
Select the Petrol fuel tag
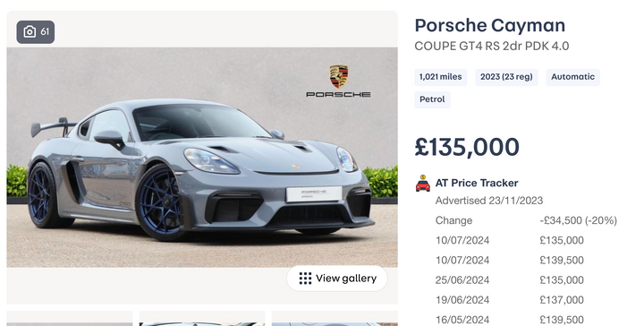point(432,99)
